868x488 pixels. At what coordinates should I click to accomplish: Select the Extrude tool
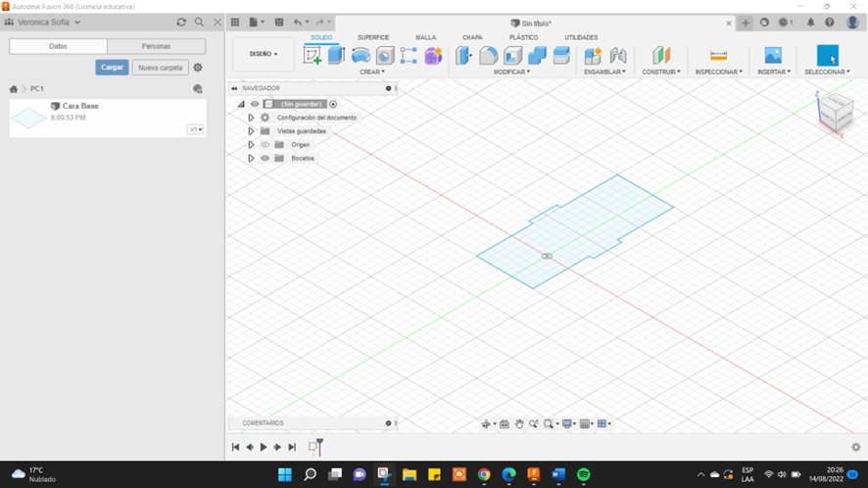coord(337,56)
